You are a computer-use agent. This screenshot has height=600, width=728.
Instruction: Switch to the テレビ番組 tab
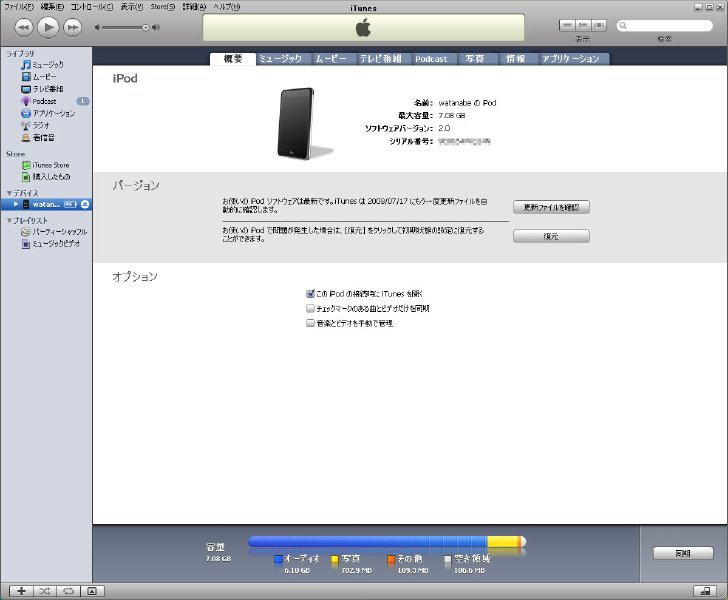tap(380, 59)
